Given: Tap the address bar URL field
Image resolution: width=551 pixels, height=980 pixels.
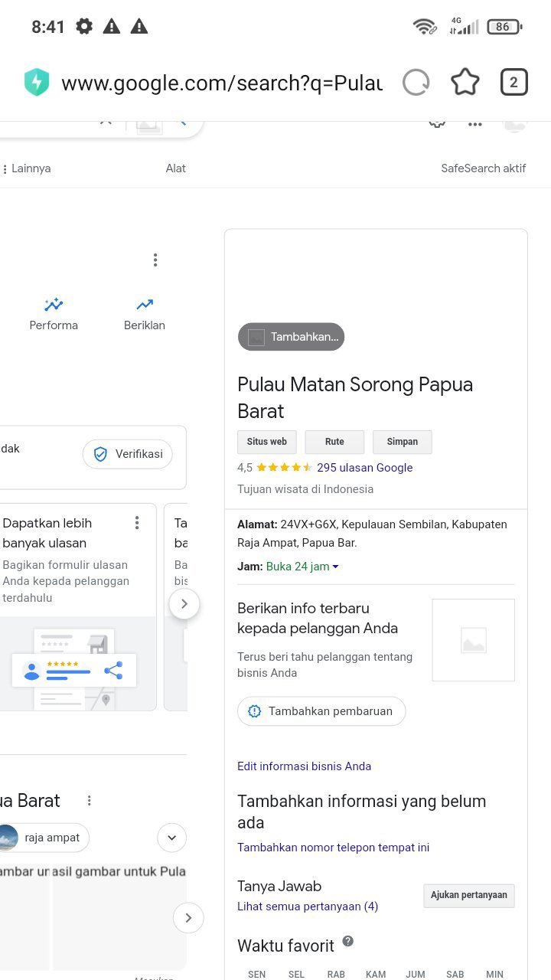Looking at the screenshot, I should pos(222,83).
